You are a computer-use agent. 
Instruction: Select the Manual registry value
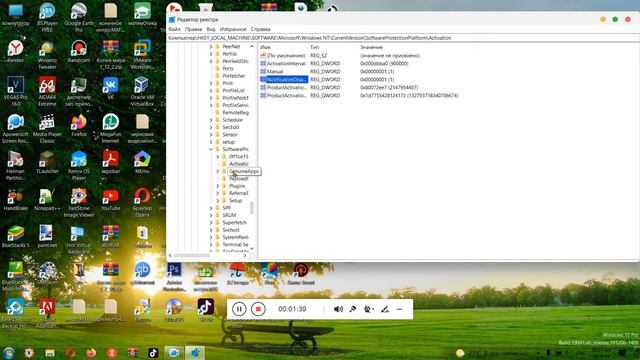click(275, 71)
